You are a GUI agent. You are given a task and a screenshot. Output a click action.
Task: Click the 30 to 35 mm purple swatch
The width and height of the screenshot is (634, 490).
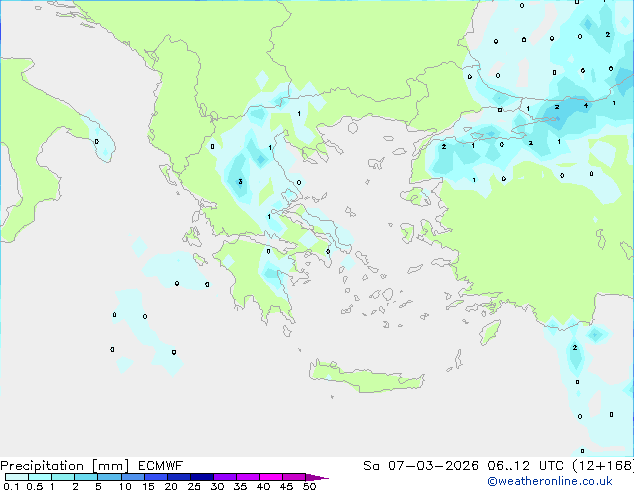224,477
